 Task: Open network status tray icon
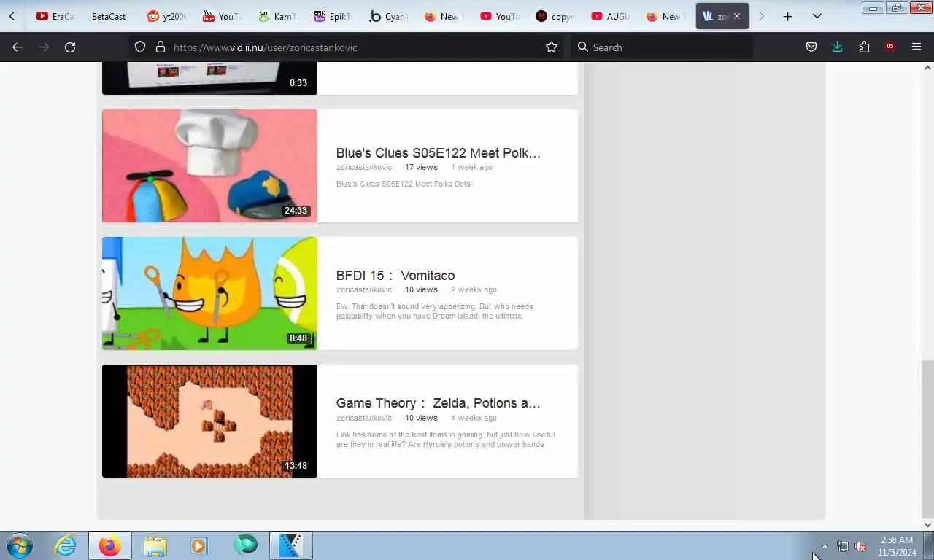[x=843, y=546]
